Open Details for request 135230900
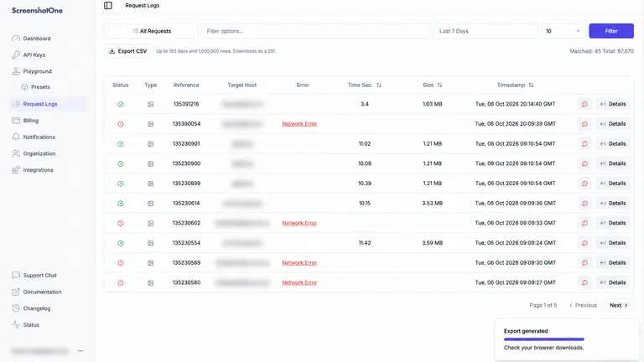Screen dimensions: 644x362 click(x=613, y=163)
